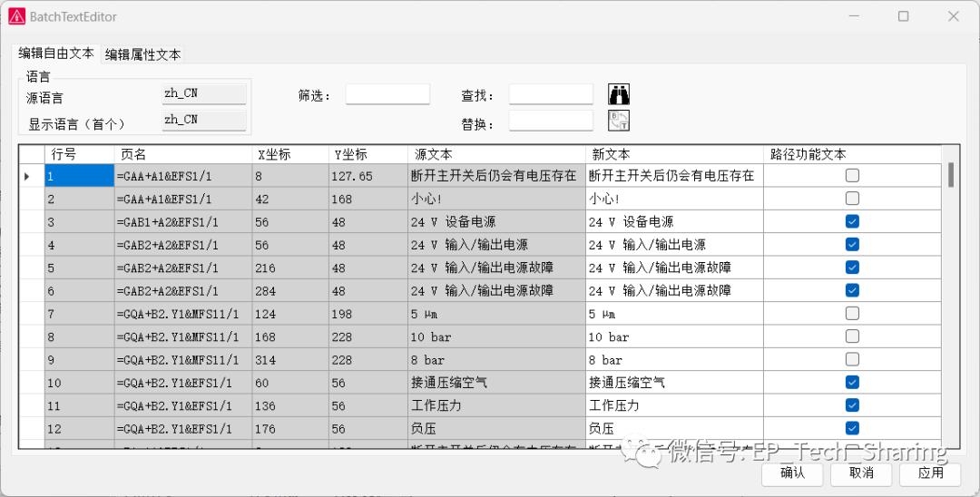Click the binoculars find icon
The image size is (980, 497).
click(x=619, y=94)
